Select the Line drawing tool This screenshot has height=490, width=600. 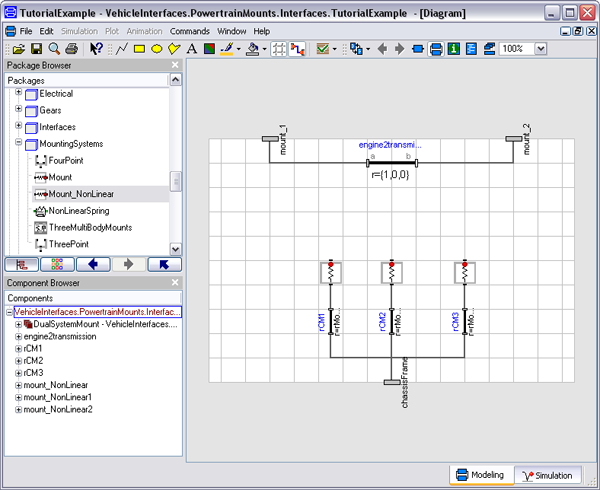pyautogui.click(x=121, y=48)
